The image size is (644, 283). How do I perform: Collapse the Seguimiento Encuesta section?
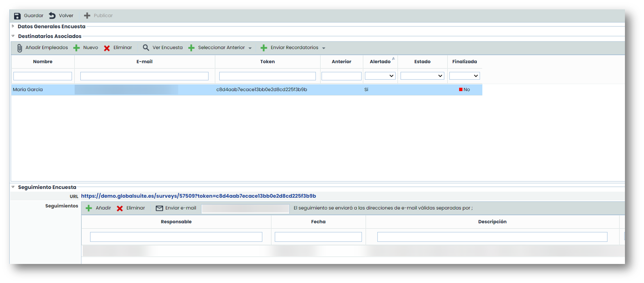pos(13,187)
